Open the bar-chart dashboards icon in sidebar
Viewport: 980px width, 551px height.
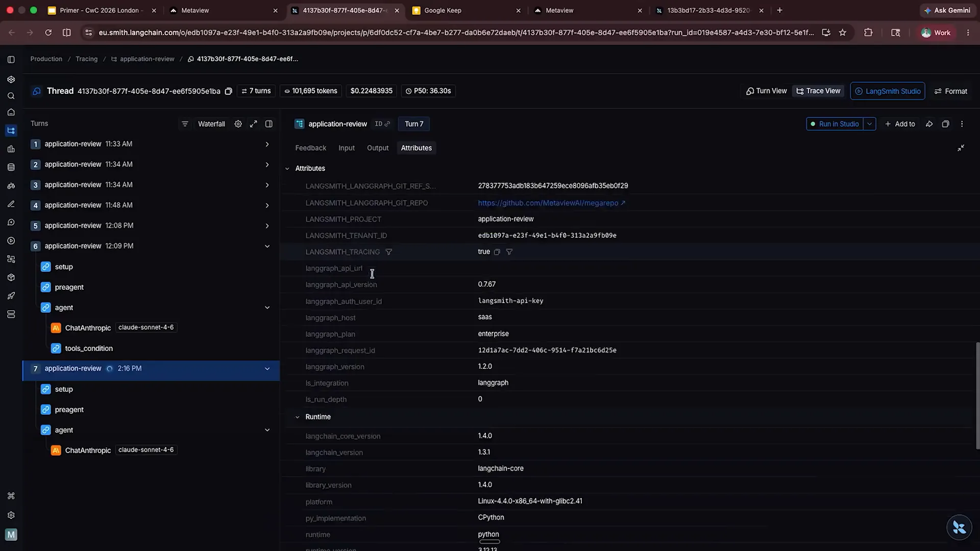click(x=11, y=149)
